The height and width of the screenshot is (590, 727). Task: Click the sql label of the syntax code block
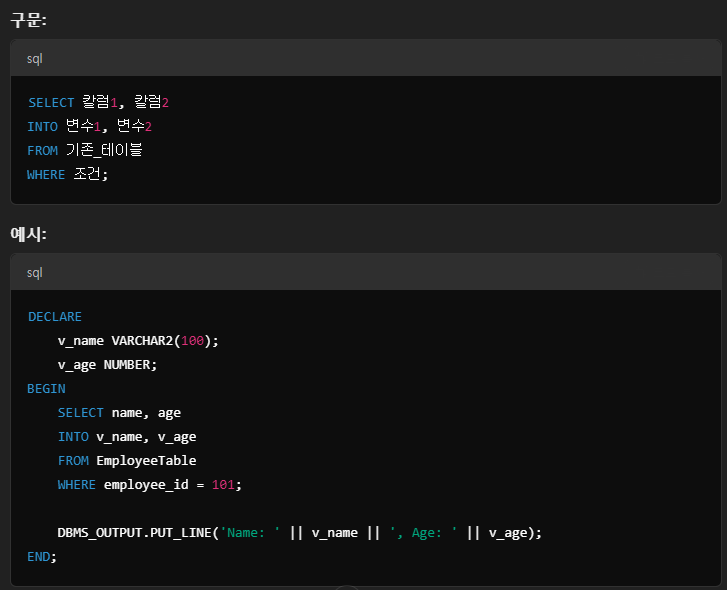tap(35, 59)
